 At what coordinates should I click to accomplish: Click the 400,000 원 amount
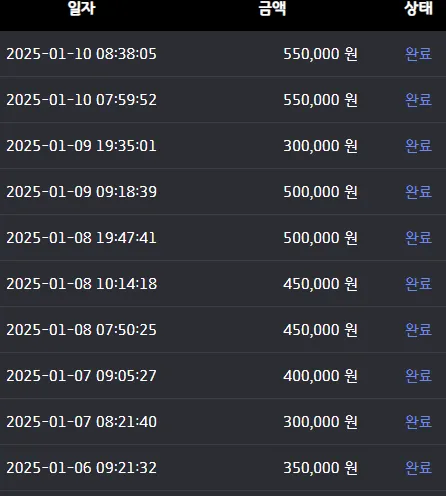tap(320, 376)
